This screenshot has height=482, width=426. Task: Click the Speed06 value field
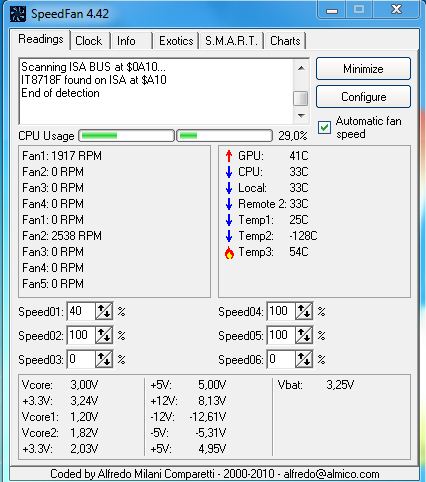pos(281,359)
